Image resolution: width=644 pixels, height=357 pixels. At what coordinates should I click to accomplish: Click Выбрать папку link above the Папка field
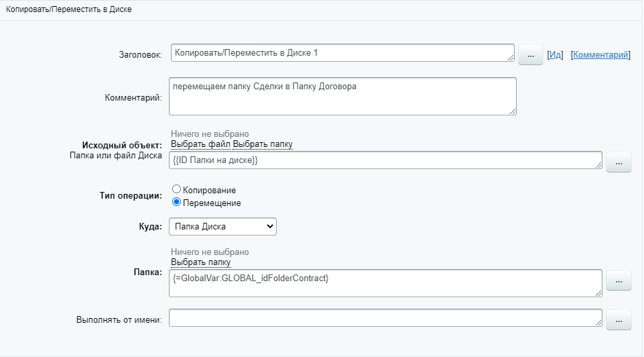pyautogui.click(x=200, y=262)
